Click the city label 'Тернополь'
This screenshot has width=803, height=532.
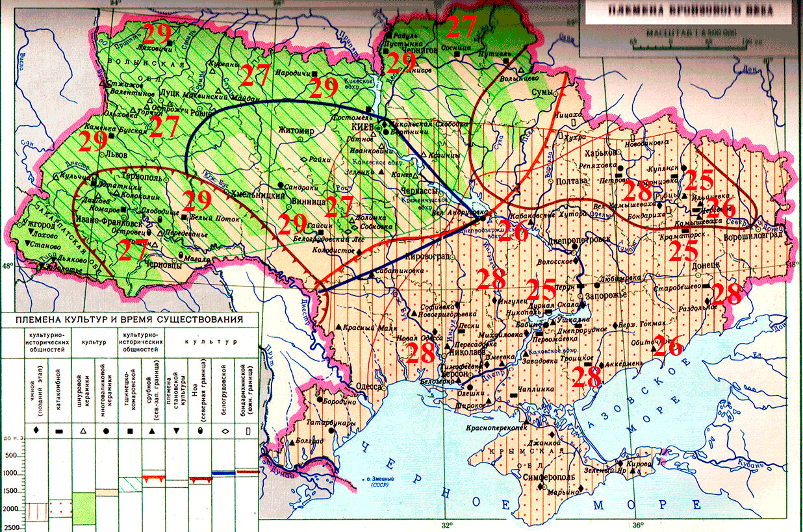[x=142, y=177]
